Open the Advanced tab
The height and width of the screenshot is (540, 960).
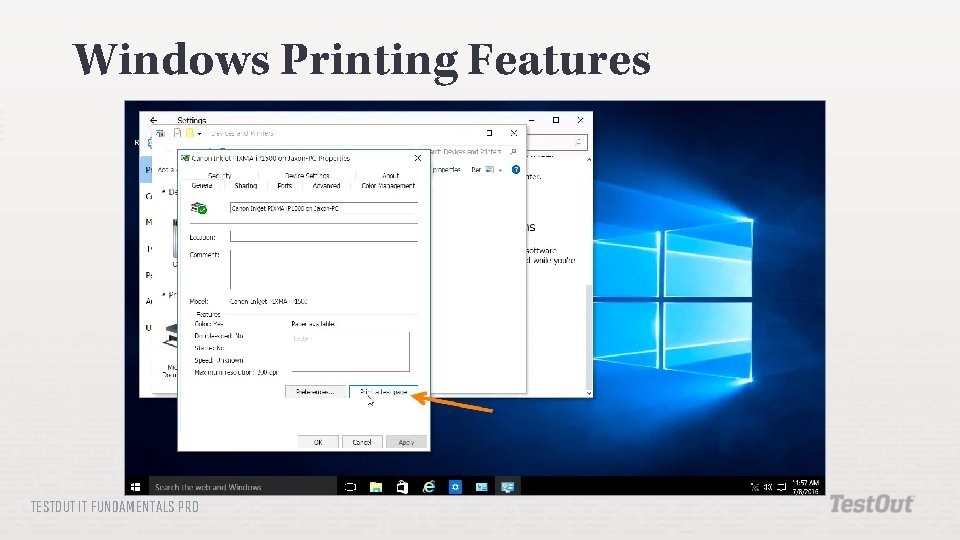[326, 186]
